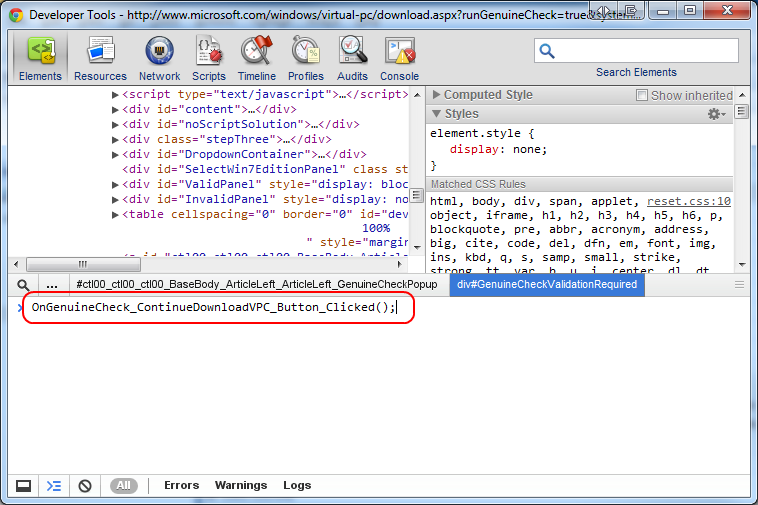Toggle the console drawer icon
The image size is (758, 505).
tap(54, 486)
